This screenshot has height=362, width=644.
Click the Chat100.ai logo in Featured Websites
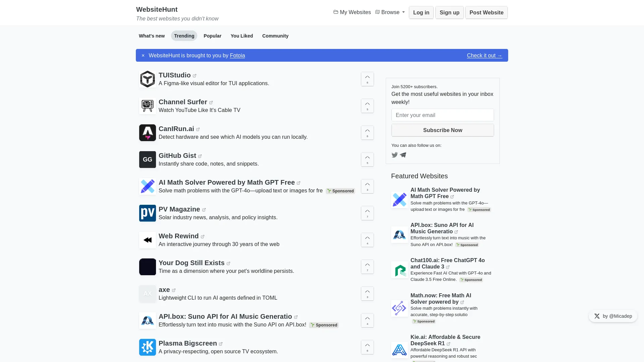tap(399, 270)
